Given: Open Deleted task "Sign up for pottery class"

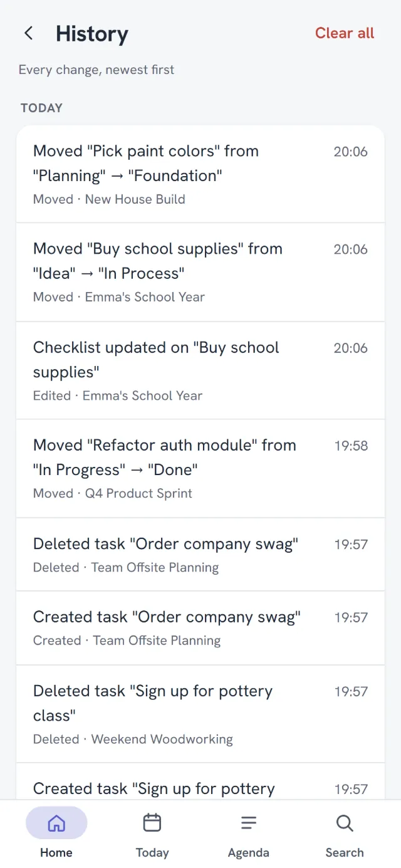Looking at the screenshot, I should tap(200, 714).
